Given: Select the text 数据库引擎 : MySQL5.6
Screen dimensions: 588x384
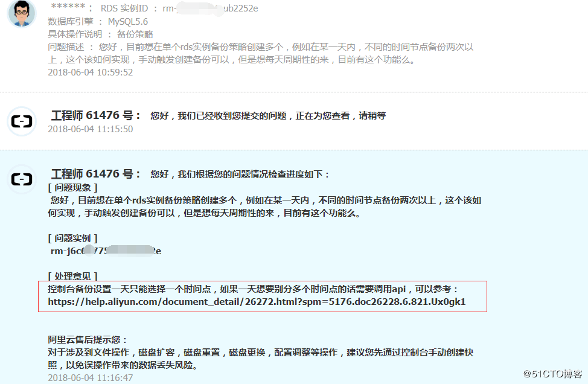Looking at the screenshot, I should pos(98,22).
